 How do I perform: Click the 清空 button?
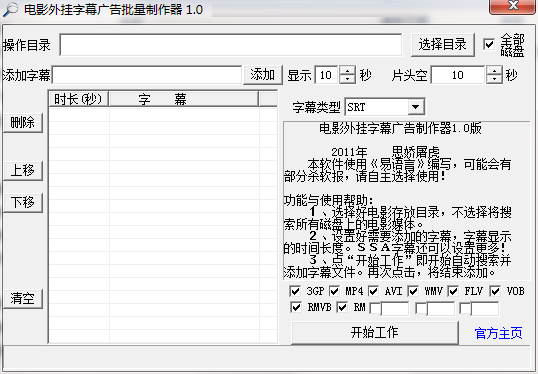23,299
